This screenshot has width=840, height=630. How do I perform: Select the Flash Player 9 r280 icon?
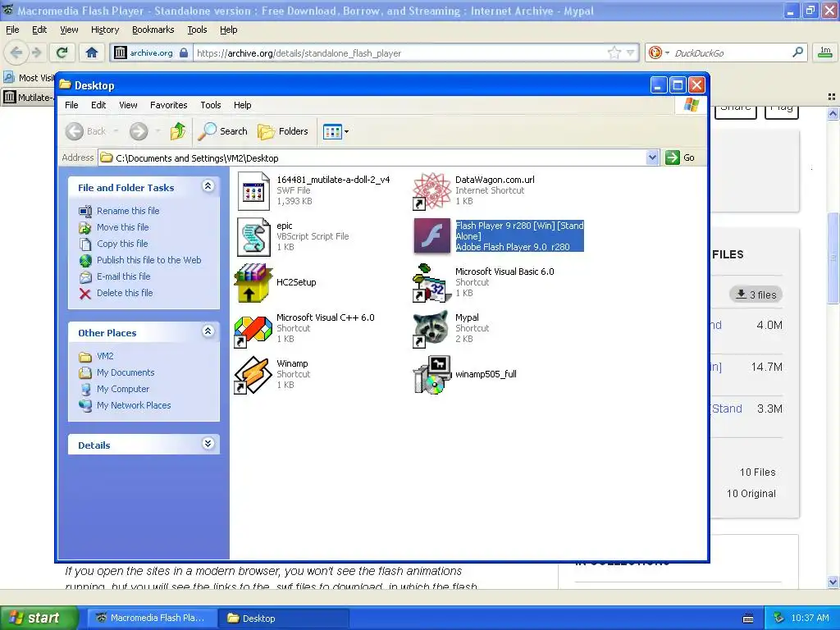click(x=431, y=236)
